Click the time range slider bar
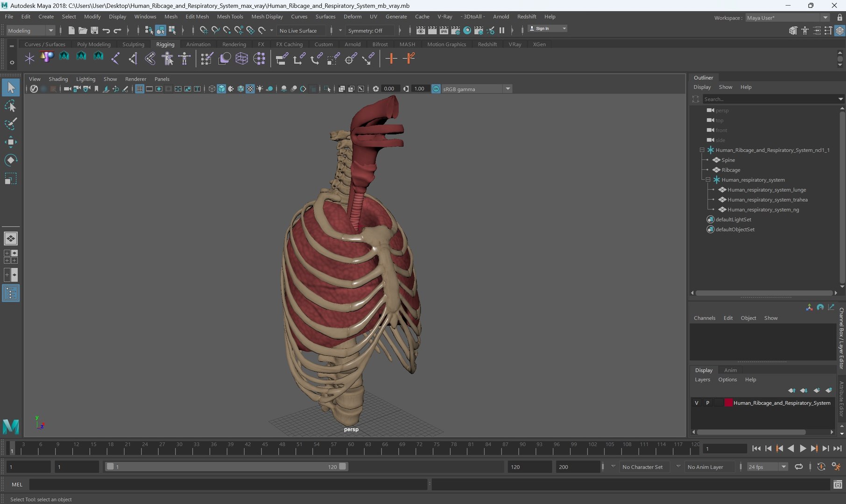This screenshot has height=504, width=846. tap(226, 467)
